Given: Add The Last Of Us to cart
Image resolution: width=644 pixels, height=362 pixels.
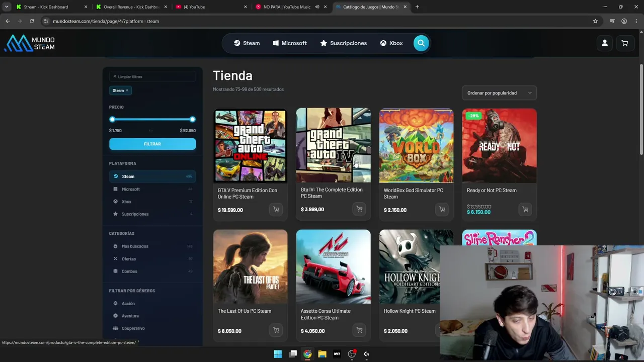Looking at the screenshot, I should (x=276, y=330).
